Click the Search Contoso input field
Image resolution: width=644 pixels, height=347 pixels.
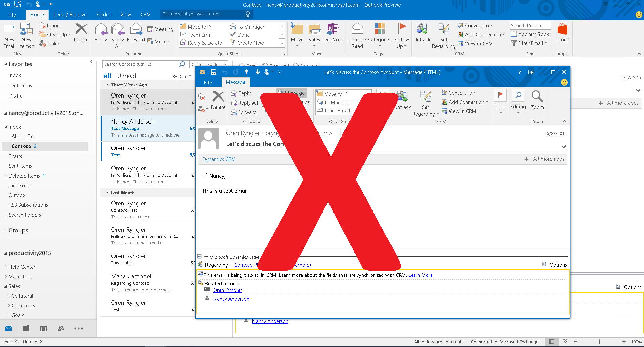[x=141, y=64]
